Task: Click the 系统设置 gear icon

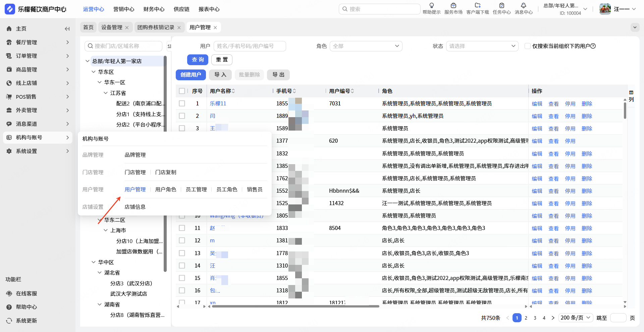Action: (x=9, y=151)
